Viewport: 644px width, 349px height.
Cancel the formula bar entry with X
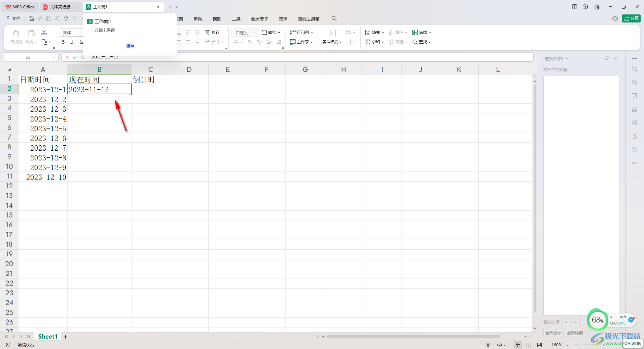click(67, 57)
